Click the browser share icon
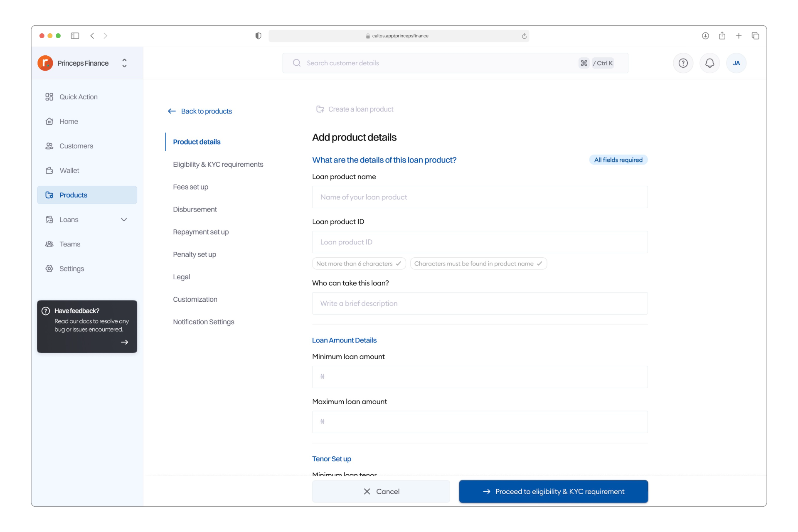Viewport: 798px width, 532px height. (x=722, y=36)
